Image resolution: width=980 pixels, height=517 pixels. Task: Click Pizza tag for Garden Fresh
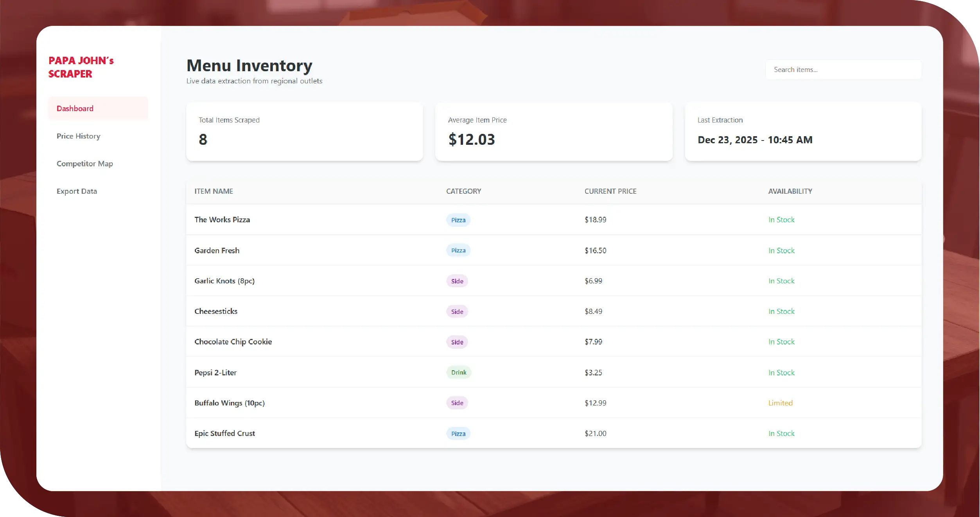[458, 250]
